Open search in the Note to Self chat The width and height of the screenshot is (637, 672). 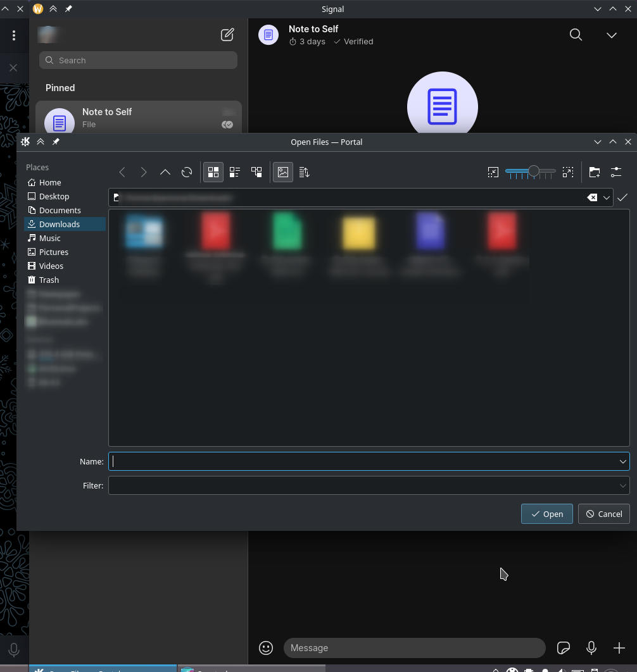tap(576, 35)
